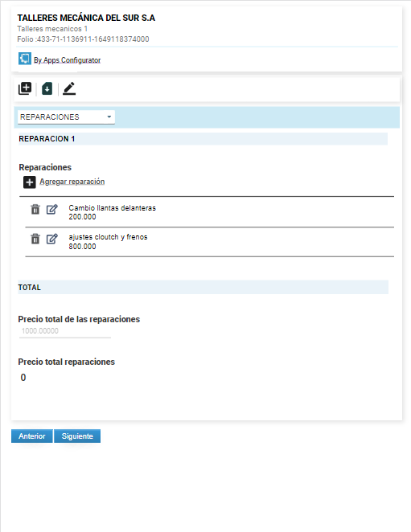
Task: Edit the ajustes cloutch y frenos repair
Action: click(52, 239)
